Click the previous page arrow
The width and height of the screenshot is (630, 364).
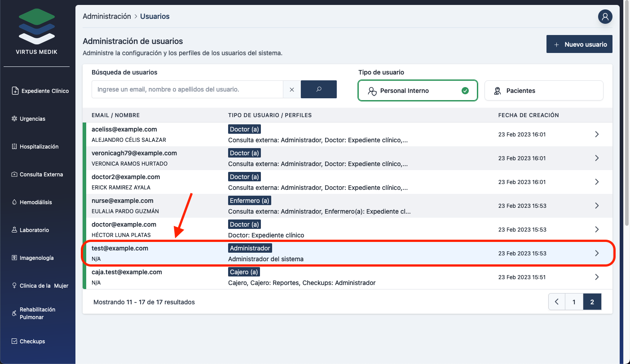point(557,302)
